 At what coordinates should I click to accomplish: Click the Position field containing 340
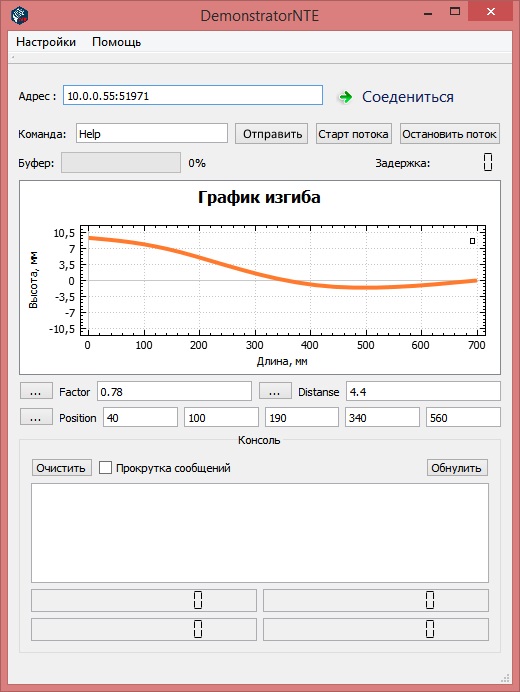click(382, 417)
